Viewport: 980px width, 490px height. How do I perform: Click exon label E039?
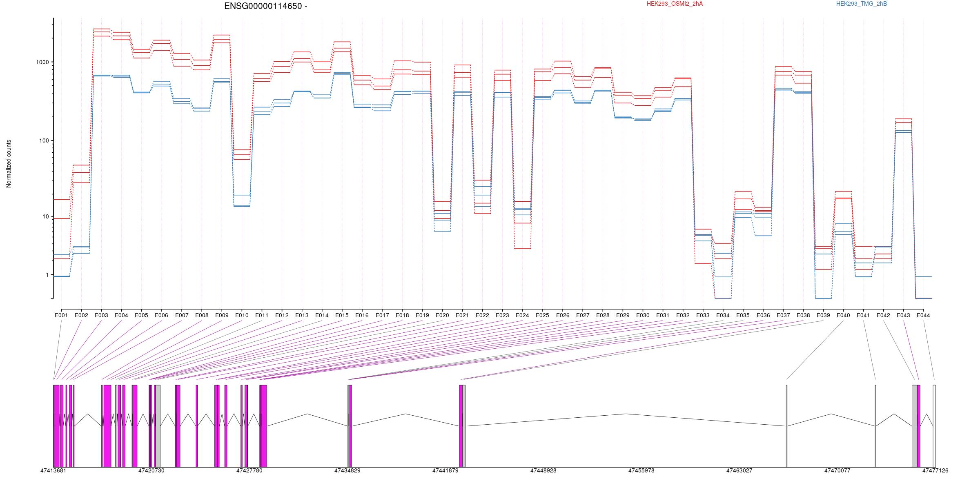click(x=823, y=315)
